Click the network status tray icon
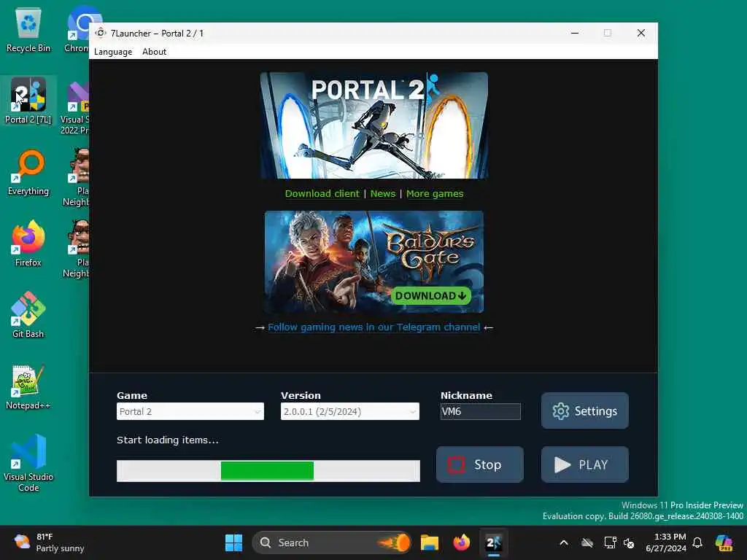This screenshot has height=560, width=747. point(610,542)
